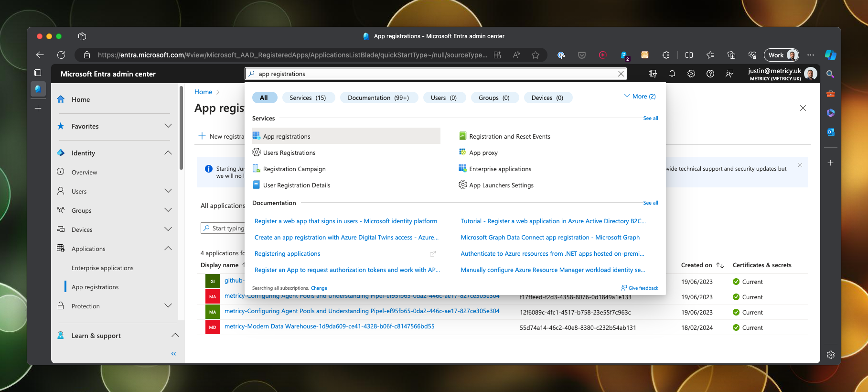Expand the Favorites section

(x=168, y=126)
